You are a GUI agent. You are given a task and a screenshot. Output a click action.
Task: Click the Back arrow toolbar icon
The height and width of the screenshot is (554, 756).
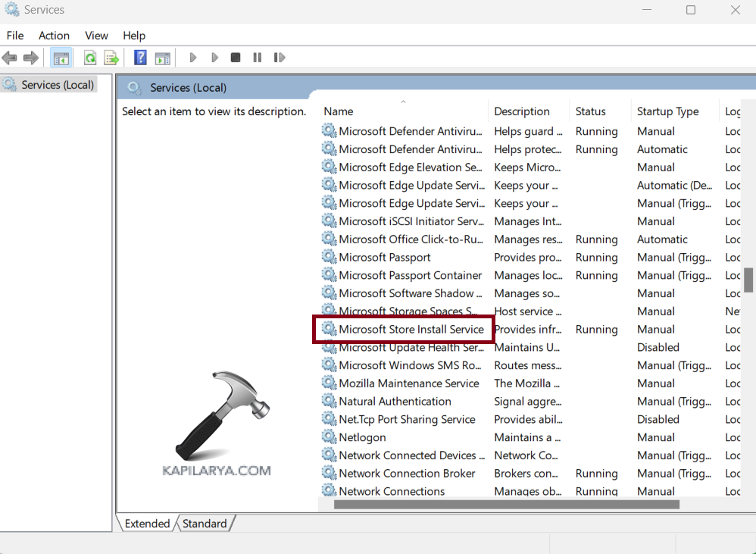(x=10, y=58)
